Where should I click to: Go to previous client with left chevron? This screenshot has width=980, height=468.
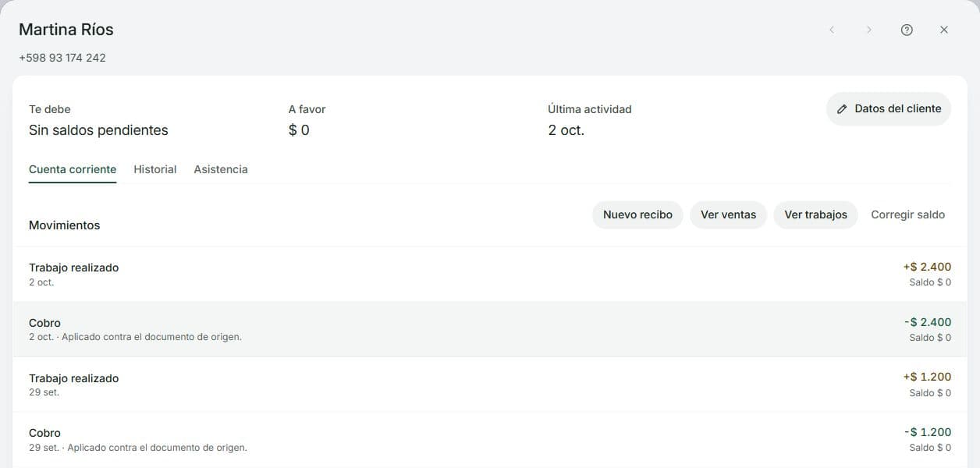[x=832, y=30]
